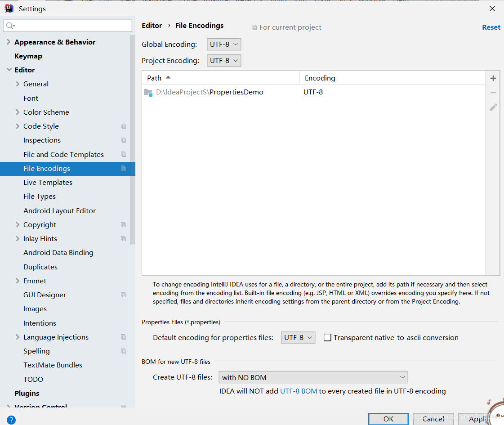Open File Types settings
This screenshot has width=504, height=425.
point(40,197)
